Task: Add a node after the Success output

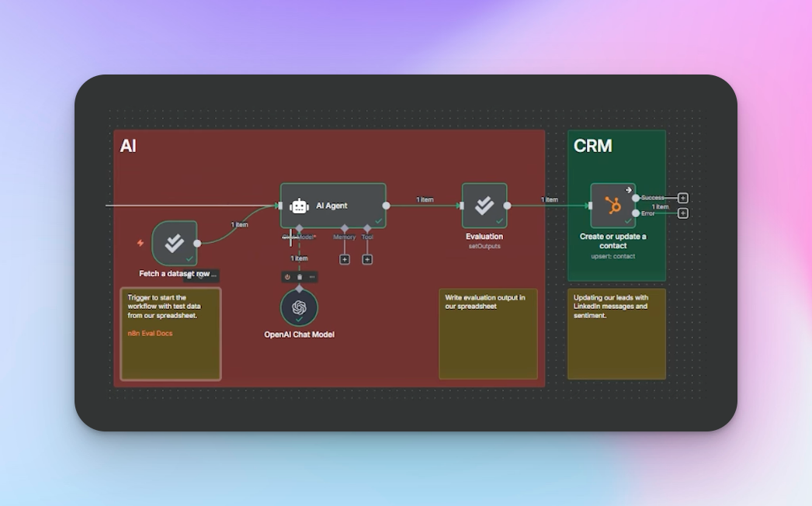Action: pos(683,198)
